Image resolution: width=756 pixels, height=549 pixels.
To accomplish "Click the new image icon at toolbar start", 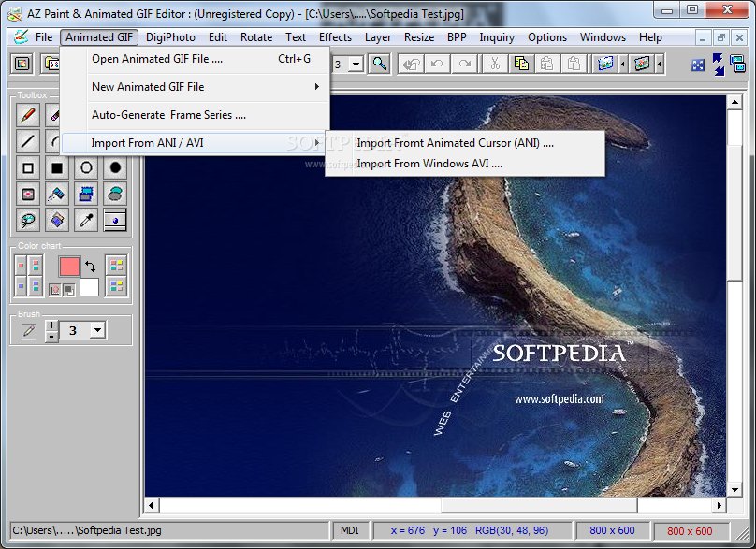I will pos(22,64).
